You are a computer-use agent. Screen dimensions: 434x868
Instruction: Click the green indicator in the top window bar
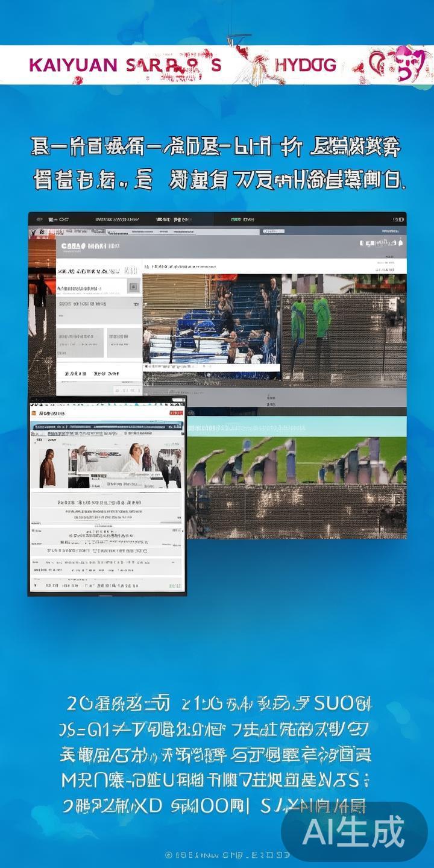pyautogui.click(x=235, y=220)
